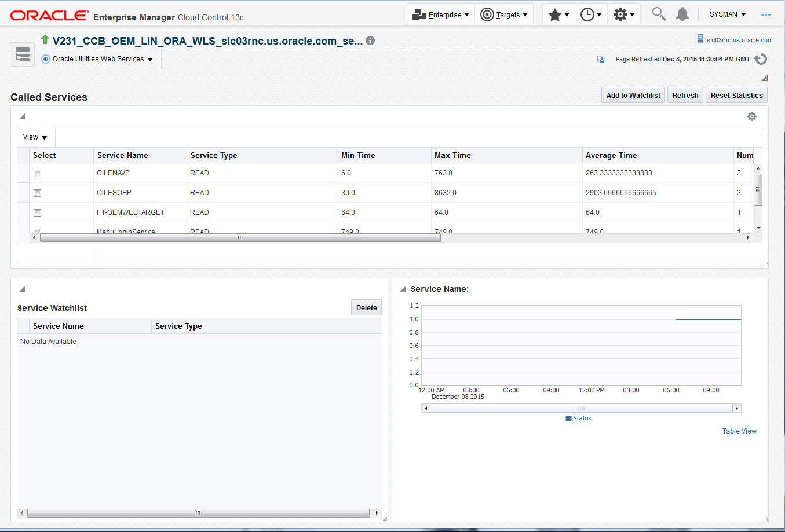785x532 pixels.
Task: Click the Called Services horizontal scroll-left arrow
Action: click(x=34, y=237)
